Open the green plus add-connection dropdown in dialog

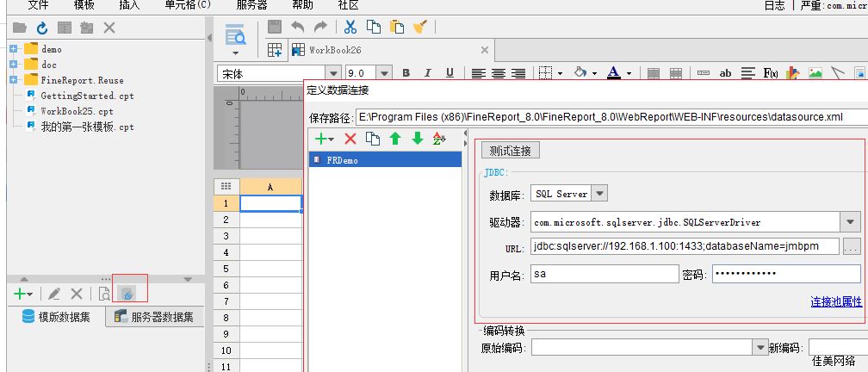[324, 139]
